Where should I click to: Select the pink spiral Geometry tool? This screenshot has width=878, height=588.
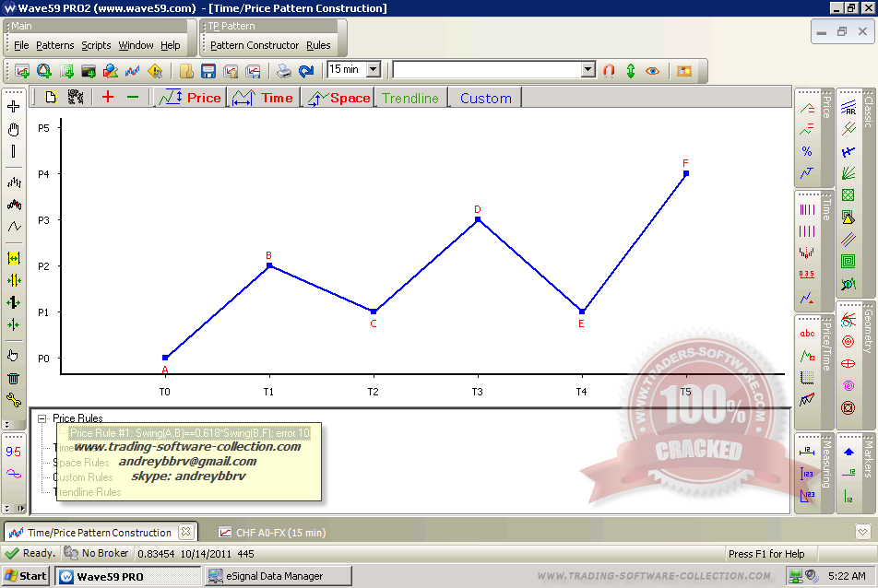(x=848, y=385)
